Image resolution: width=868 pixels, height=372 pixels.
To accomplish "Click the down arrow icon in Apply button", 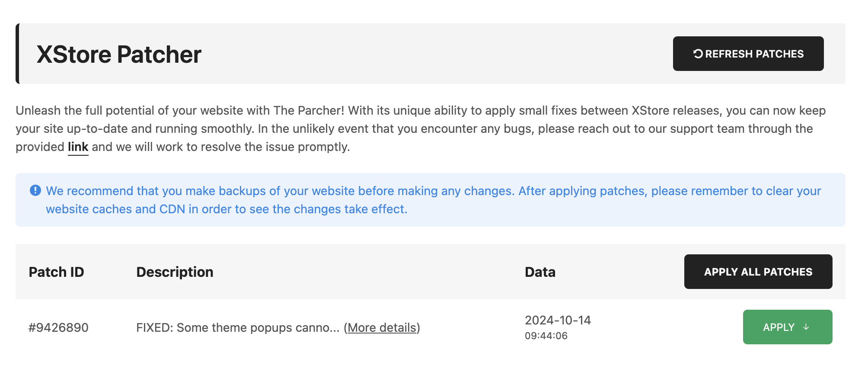I will click(806, 327).
